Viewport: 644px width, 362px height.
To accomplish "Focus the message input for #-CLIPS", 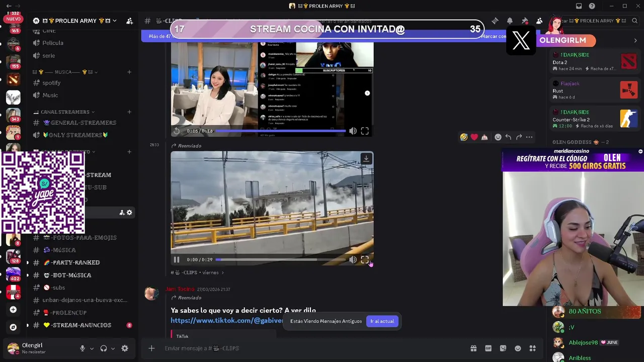I will pos(312,348).
